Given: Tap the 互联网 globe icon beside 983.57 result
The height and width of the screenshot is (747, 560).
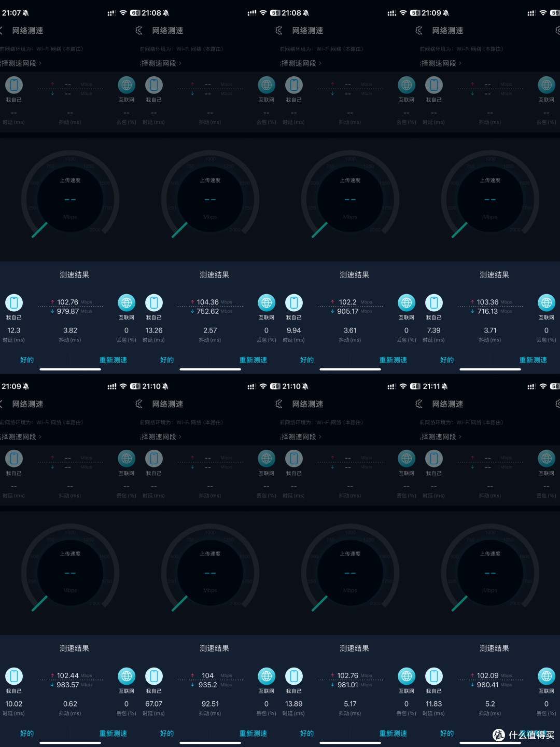Looking at the screenshot, I should tap(127, 676).
